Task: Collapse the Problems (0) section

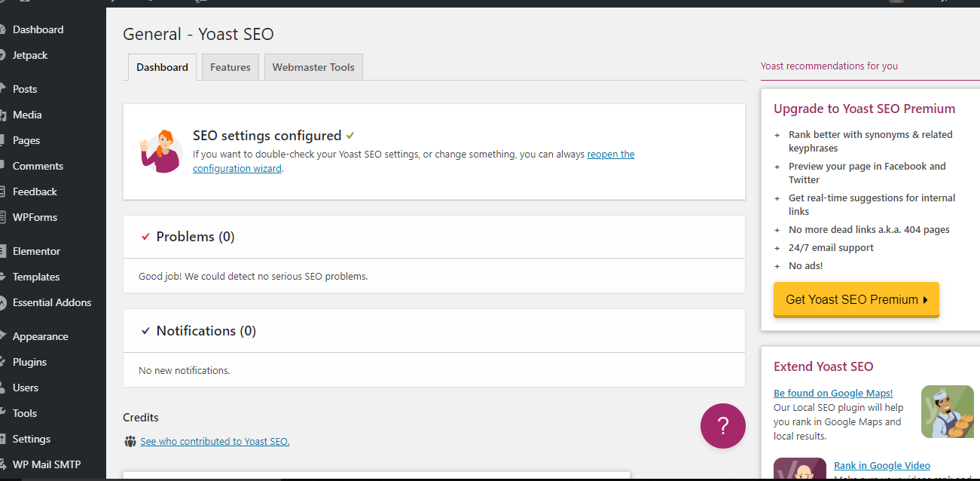Action: [434, 237]
